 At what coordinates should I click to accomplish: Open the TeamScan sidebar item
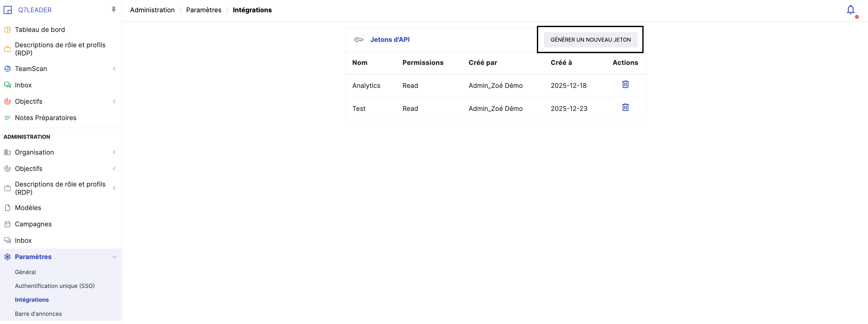tap(31, 69)
